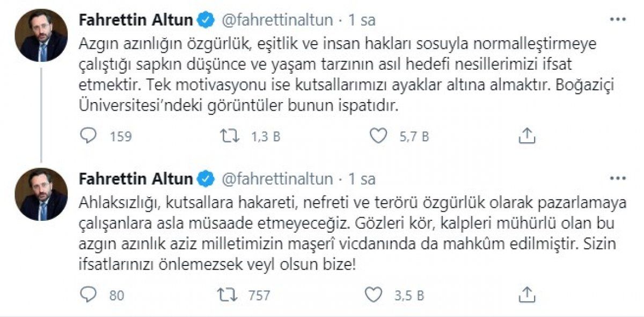Open more options on first tweet

[618, 20]
